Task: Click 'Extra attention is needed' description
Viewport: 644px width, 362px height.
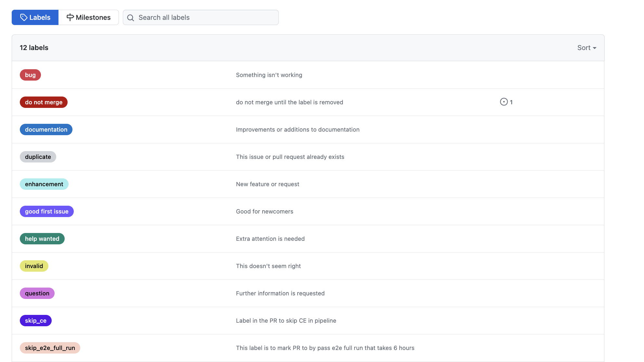Action: 270,239
